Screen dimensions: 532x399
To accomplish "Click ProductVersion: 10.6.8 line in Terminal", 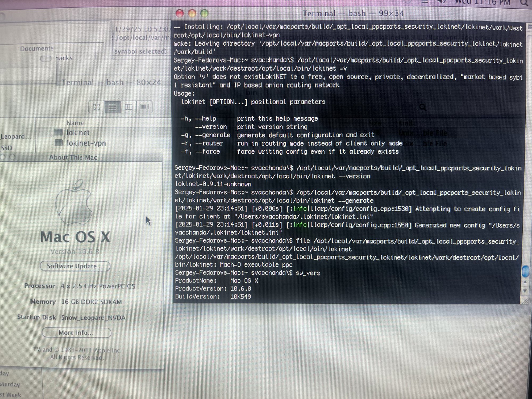I will point(213,289).
